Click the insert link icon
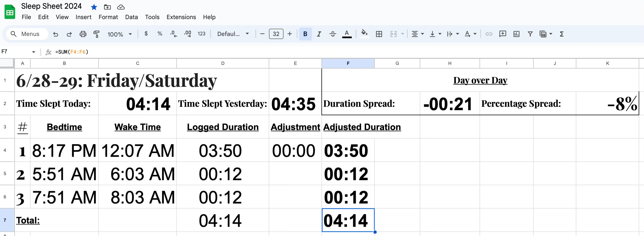The image size is (644, 236). [489, 34]
